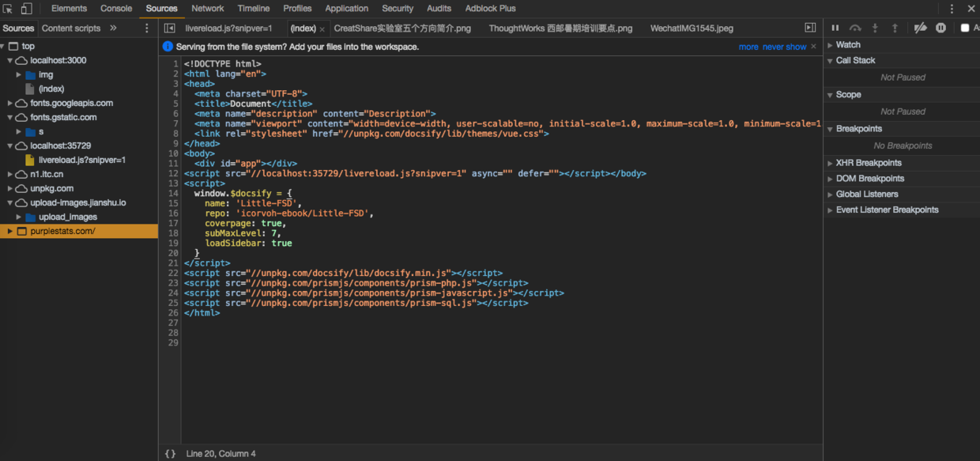Collapse localhost:35729 node

(x=10, y=145)
